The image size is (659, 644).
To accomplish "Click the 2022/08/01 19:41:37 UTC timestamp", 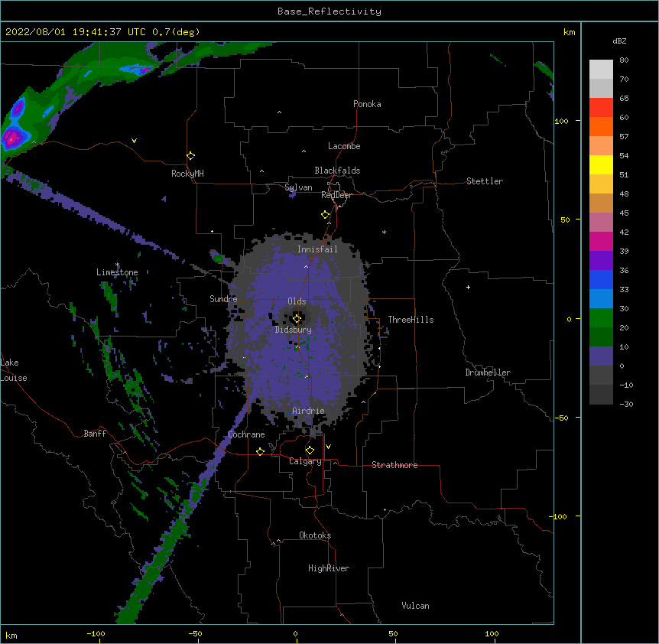I will point(76,32).
